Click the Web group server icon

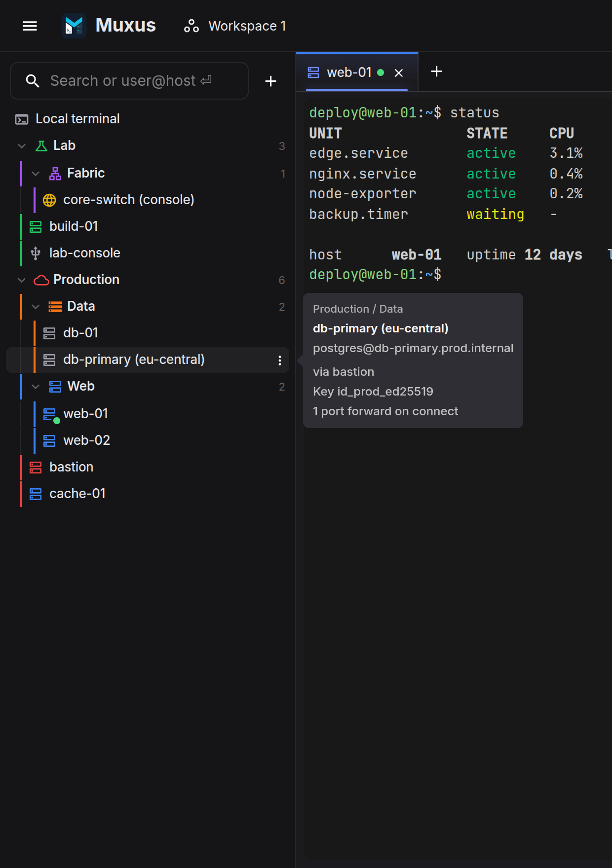[x=55, y=386]
